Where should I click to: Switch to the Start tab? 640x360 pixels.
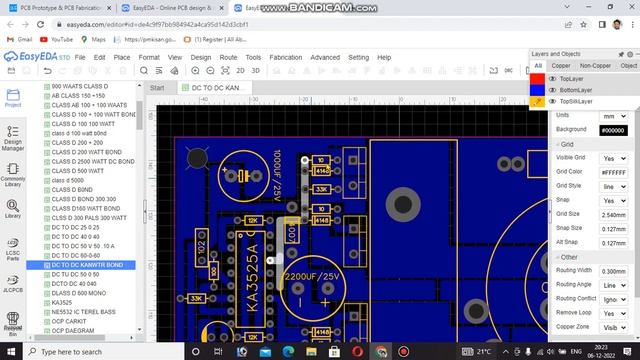[157, 88]
